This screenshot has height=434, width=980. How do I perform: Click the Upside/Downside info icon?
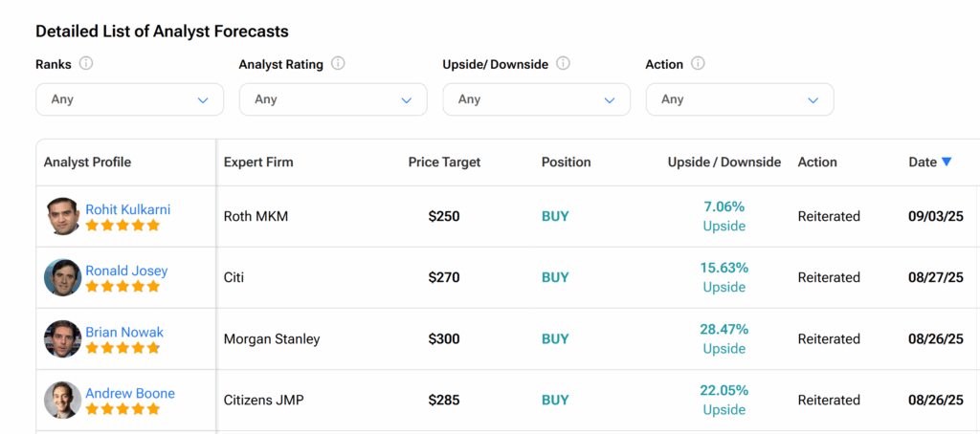point(563,64)
